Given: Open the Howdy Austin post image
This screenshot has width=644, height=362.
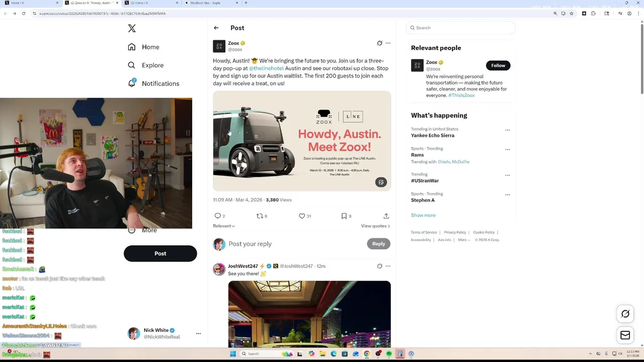Looking at the screenshot, I should (x=302, y=141).
